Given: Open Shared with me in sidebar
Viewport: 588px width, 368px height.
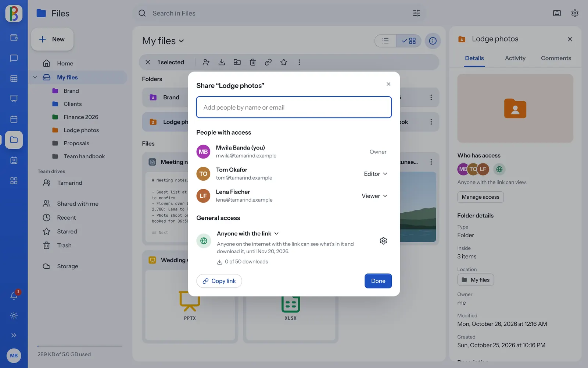Looking at the screenshot, I should [78, 204].
